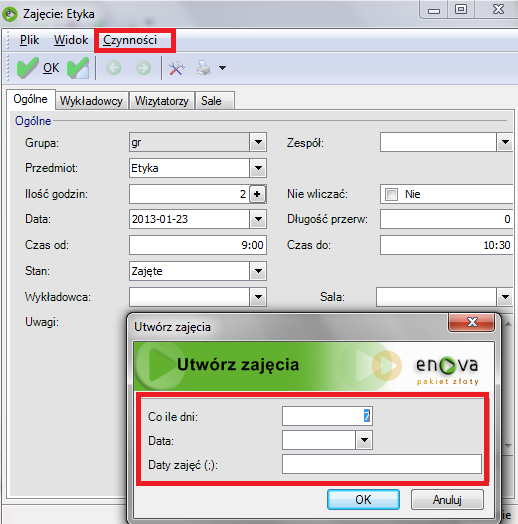Image resolution: width=518 pixels, height=524 pixels.
Task: Click the Czas od field showing 9:00
Action: [198, 245]
